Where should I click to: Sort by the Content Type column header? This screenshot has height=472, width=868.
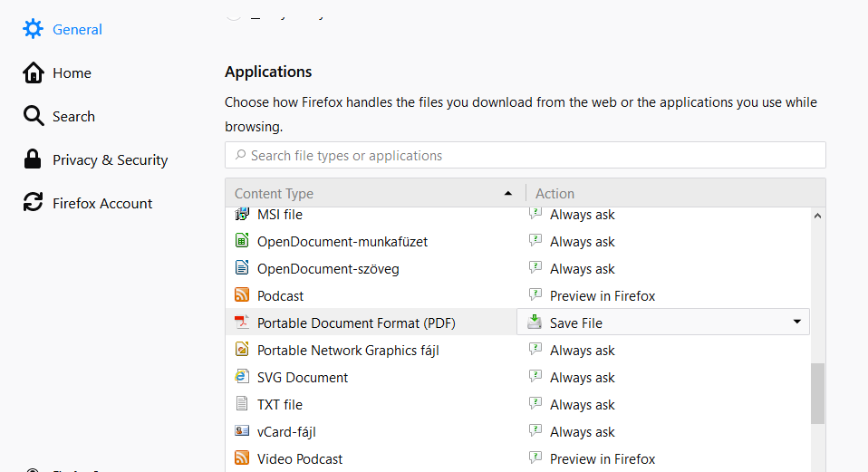(x=375, y=193)
